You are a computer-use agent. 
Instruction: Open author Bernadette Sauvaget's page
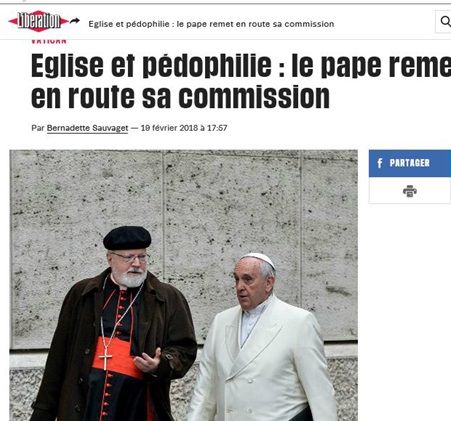[87, 128]
